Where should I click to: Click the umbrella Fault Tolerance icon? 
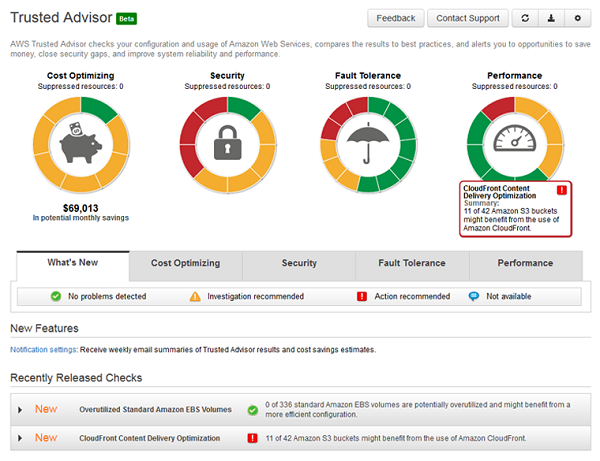tap(368, 143)
